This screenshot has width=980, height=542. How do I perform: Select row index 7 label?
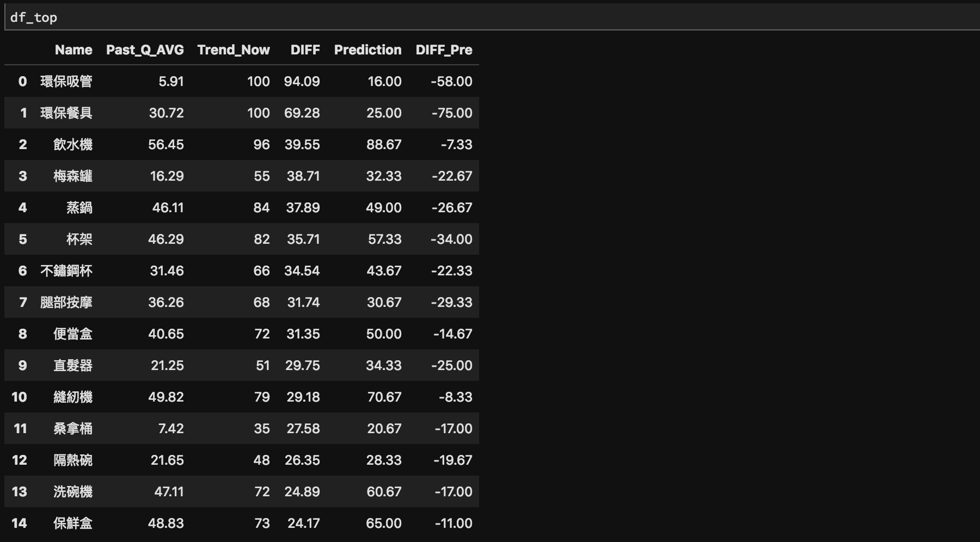[23, 303]
